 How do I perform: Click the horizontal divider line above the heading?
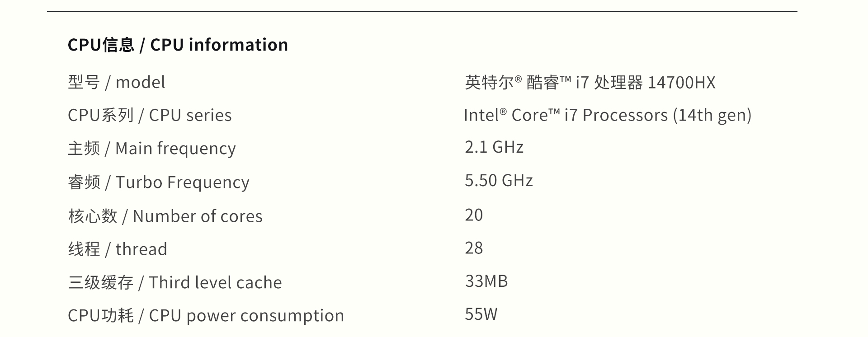pos(422,11)
